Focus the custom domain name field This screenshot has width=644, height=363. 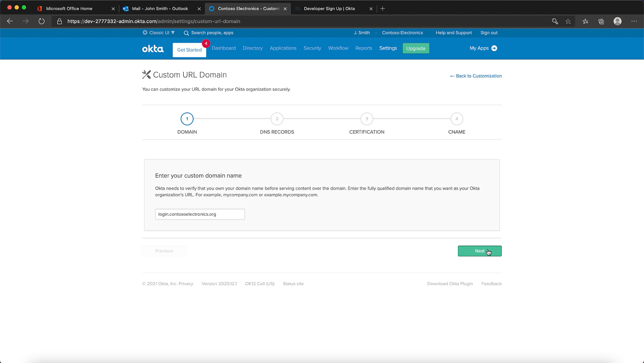point(200,214)
